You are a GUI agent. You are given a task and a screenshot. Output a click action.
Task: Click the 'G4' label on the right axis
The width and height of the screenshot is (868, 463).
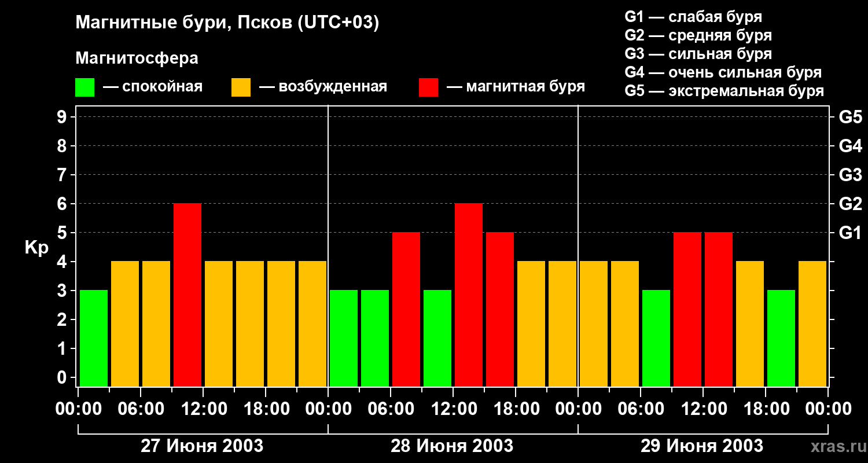point(850,146)
